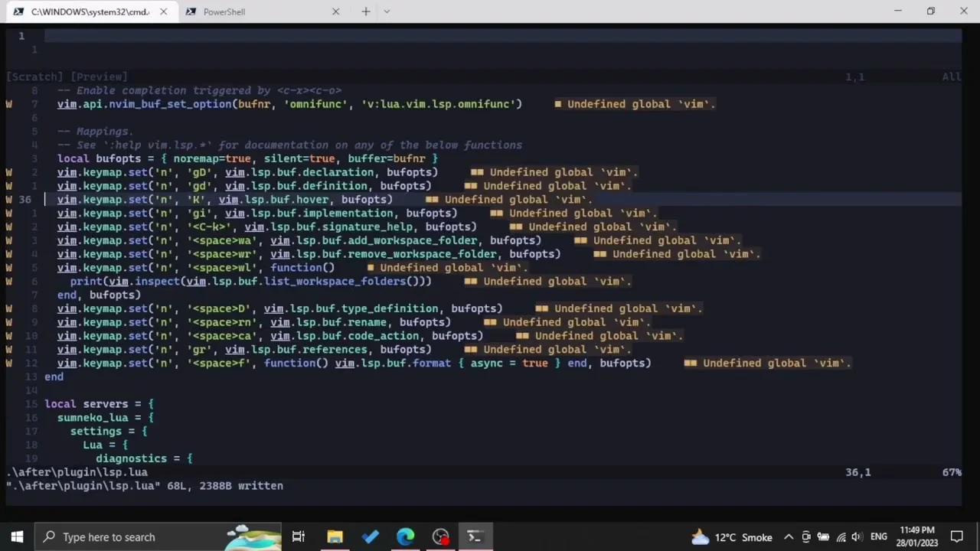Image resolution: width=980 pixels, height=551 pixels.
Task: Open the calendar by clicking the clock
Action: click(x=919, y=536)
